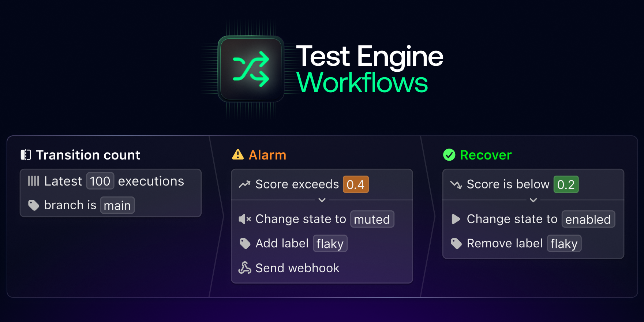644x322 pixels.
Task: Edit the 100 executions count field
Action: click(x=100, y=181)
